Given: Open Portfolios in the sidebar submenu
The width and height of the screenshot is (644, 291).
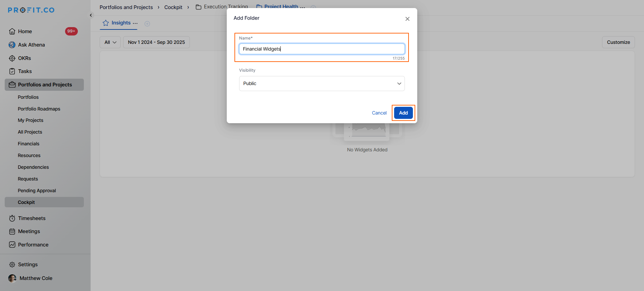Looking at the screenshot, I should 28,97.
